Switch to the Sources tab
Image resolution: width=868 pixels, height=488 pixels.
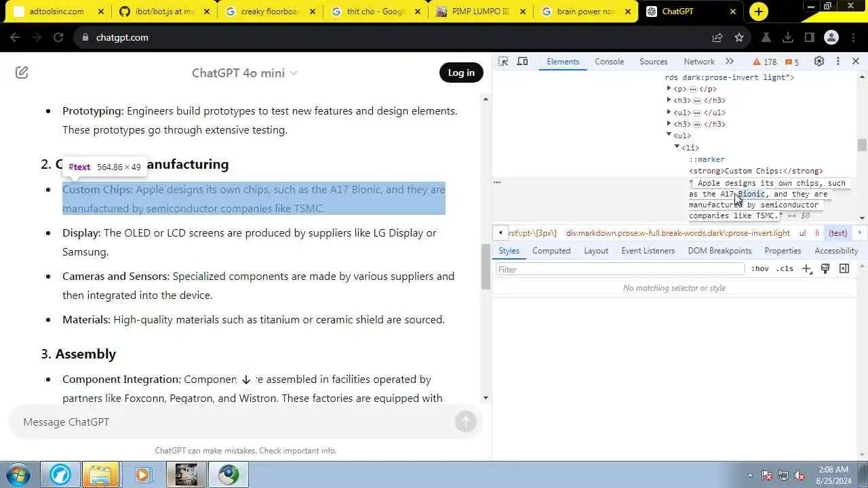(x=654, y=62)
